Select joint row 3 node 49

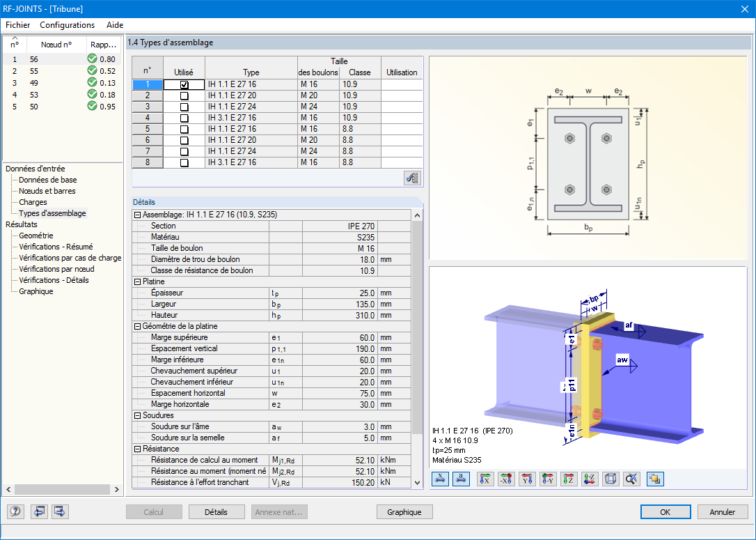(62, 82)
